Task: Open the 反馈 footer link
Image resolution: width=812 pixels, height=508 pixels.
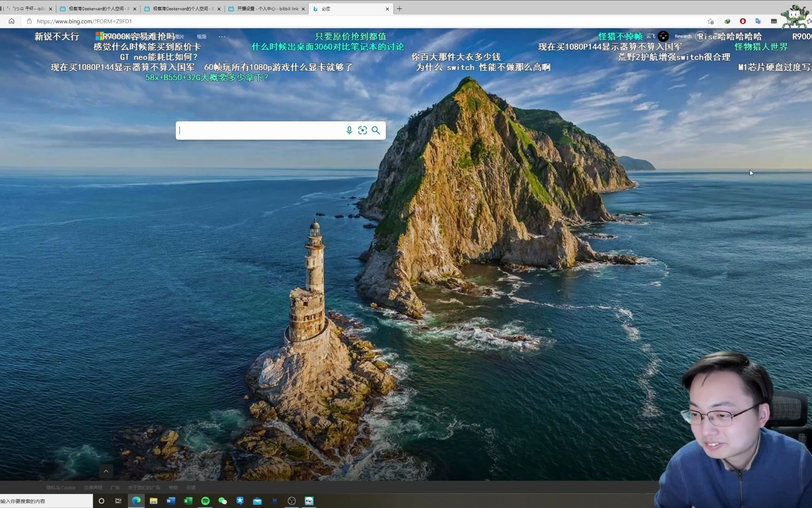Action: pyautogui.click(x=191, y=488)
